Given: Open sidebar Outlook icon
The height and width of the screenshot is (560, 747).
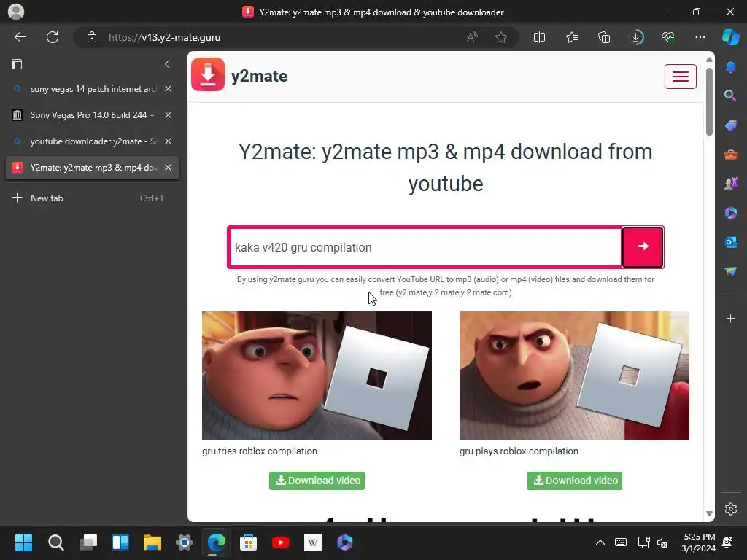Looking at the screenshot, I should 731,242.
